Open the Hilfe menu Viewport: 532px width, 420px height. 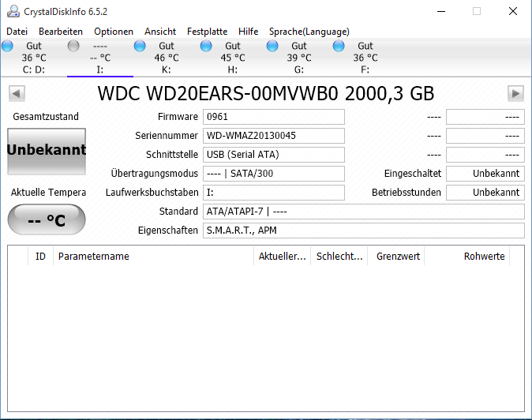[x=249, y=32]
